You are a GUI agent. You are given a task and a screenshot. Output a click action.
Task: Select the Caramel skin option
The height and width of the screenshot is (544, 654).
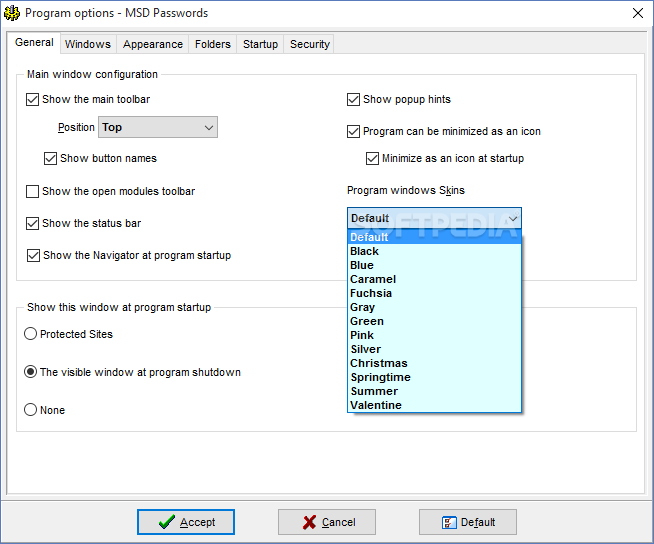coord(434,279)
